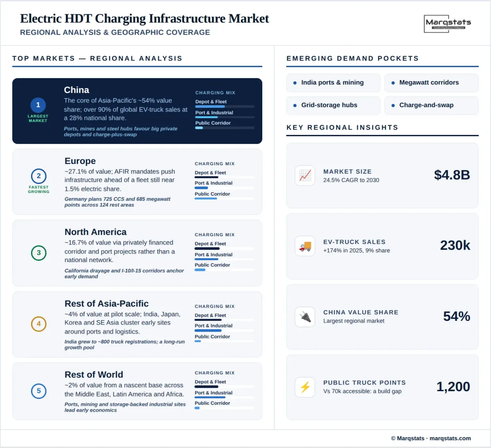The width and height of the screenshot is (491, 448).
Task: Click the 54% China value share figure
Action: tap(457, 316)
